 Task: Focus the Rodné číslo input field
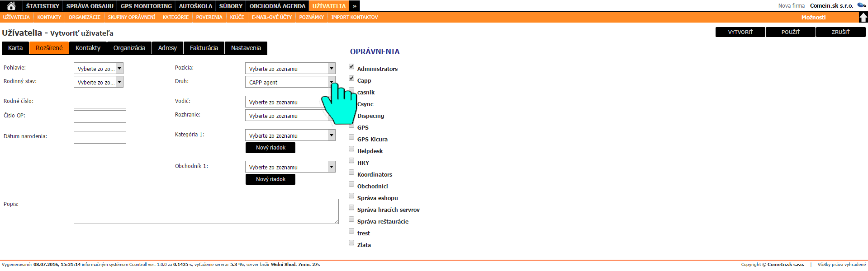[100, 102]
